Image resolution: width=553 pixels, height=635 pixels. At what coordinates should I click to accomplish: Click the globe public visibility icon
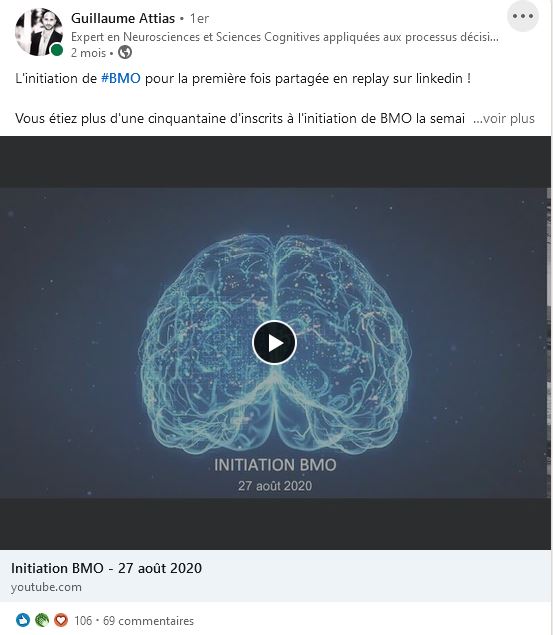click(125, 53)
